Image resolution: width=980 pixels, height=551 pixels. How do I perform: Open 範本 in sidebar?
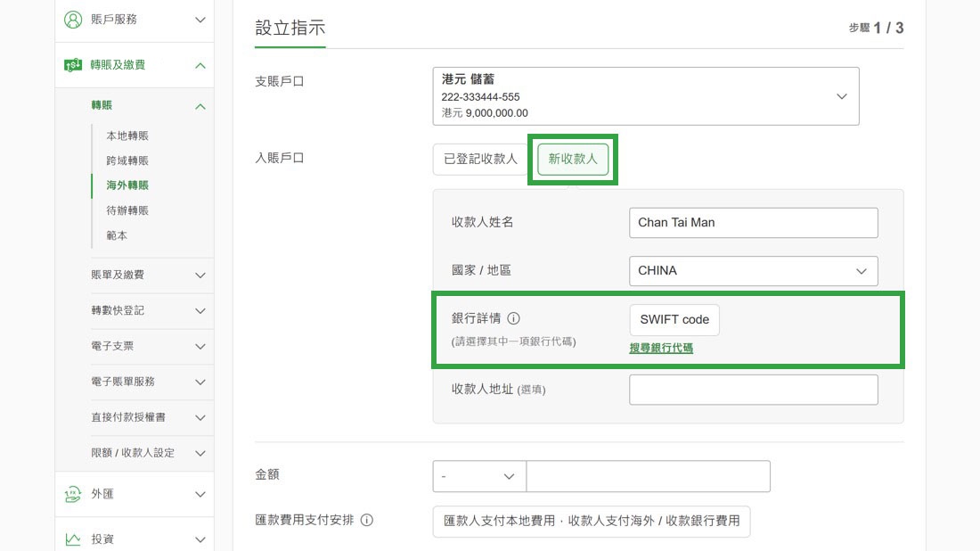(x=117, y=235)
